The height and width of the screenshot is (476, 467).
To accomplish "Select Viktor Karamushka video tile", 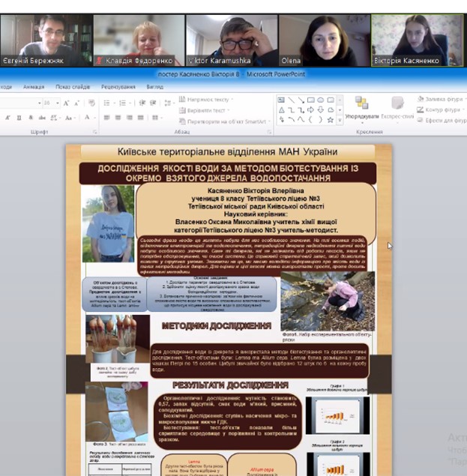I will pos(232,40).
